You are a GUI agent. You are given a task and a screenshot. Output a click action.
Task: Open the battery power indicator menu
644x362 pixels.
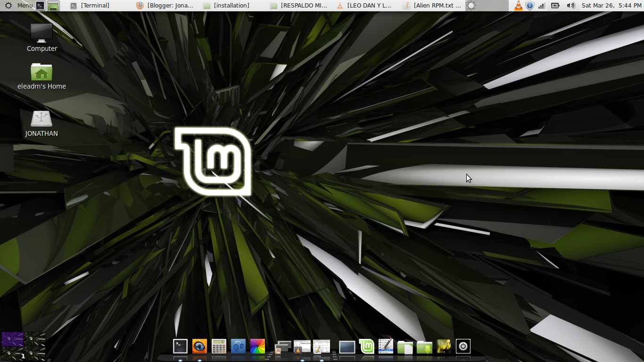tap(555, 6)
